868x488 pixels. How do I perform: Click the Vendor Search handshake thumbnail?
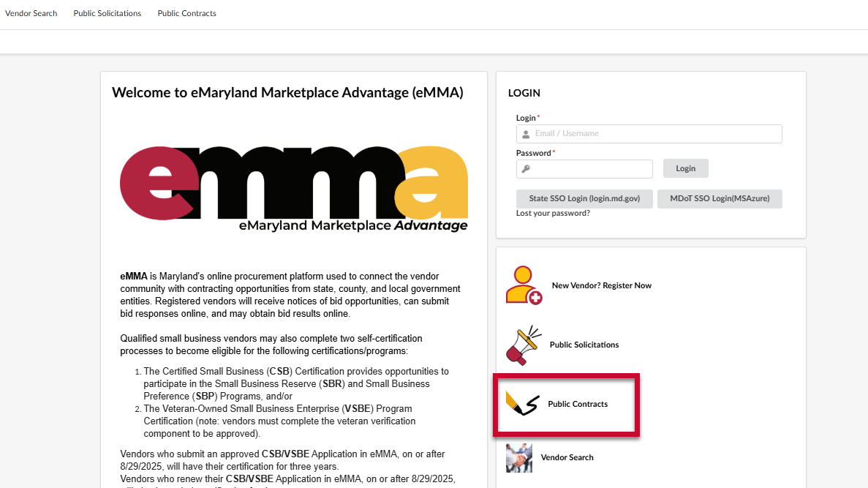[x=518, y=457]
